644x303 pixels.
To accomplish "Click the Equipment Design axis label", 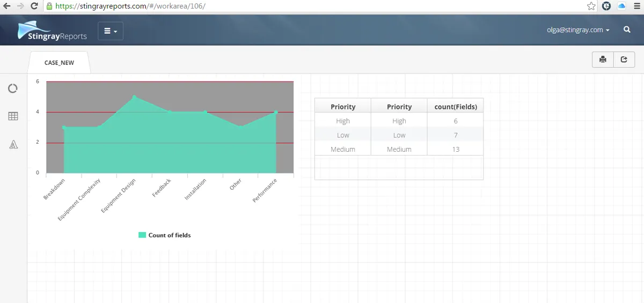I will point(119,196).
